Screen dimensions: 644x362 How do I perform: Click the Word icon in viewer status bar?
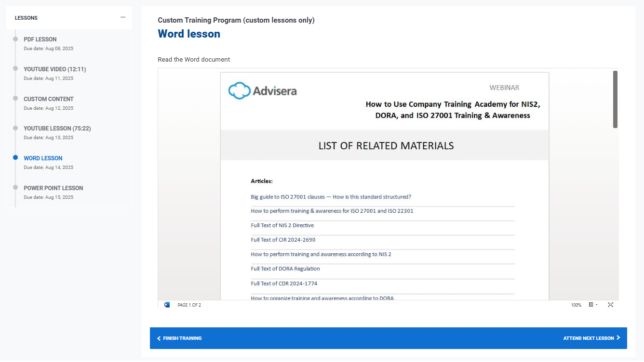point(167,305)
